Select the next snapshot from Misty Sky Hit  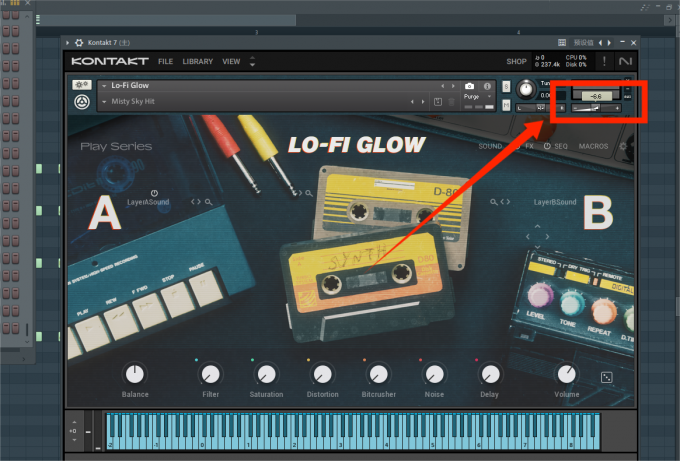[423, 102]
